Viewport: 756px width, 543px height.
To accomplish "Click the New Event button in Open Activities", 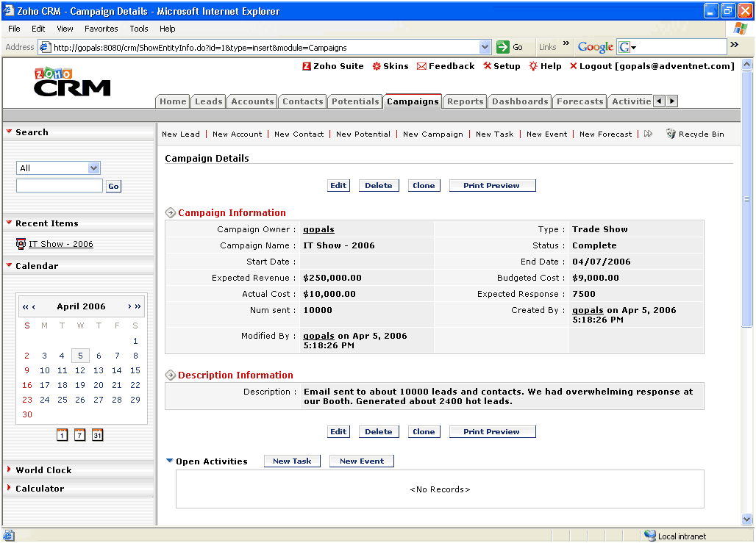I will pyautogui.click(x=362, y=461).
